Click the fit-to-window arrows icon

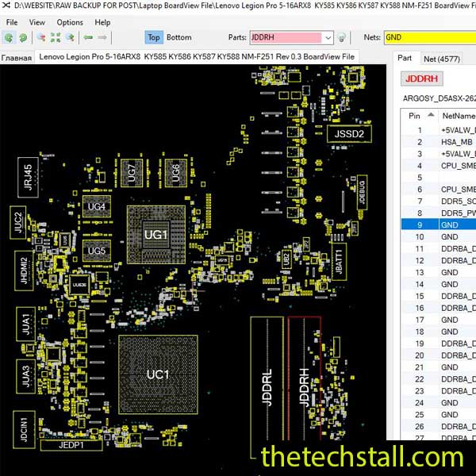56,37
